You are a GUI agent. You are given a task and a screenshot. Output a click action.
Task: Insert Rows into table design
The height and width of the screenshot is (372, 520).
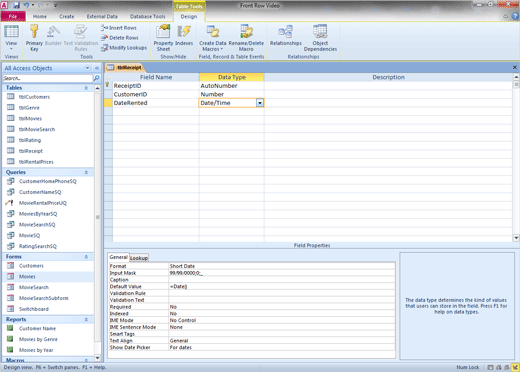(x=119, y=28)
